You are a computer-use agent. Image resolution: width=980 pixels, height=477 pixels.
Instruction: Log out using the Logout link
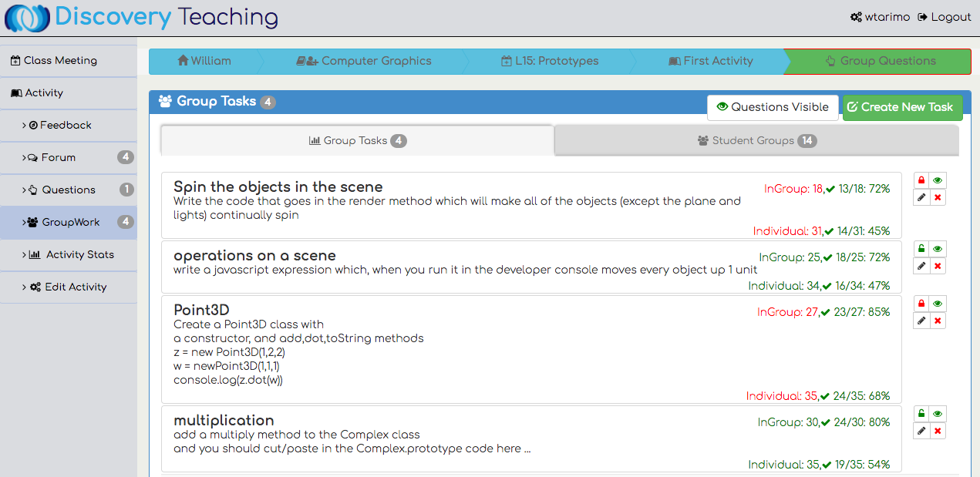tap(944, 17)
